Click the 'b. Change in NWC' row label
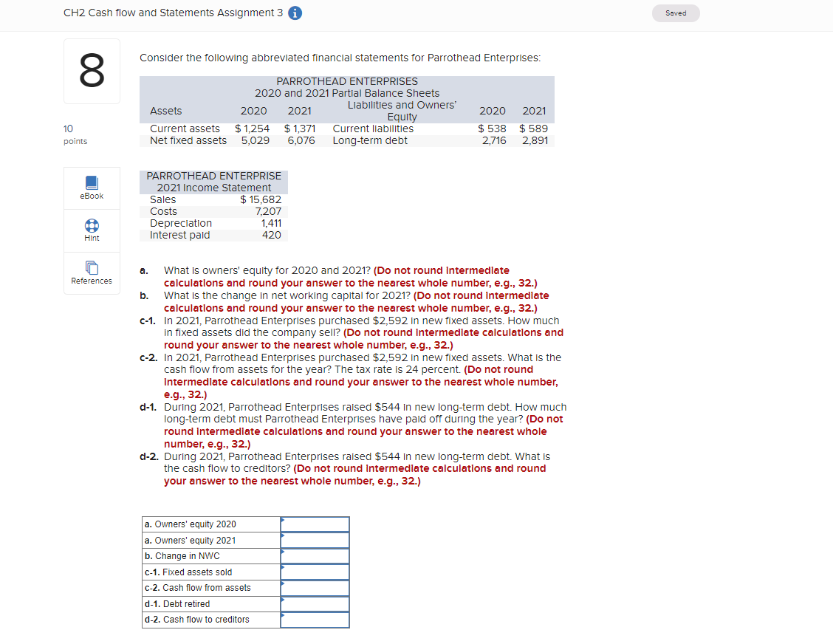The image size is (833, 644). click(x=182, y=556)
